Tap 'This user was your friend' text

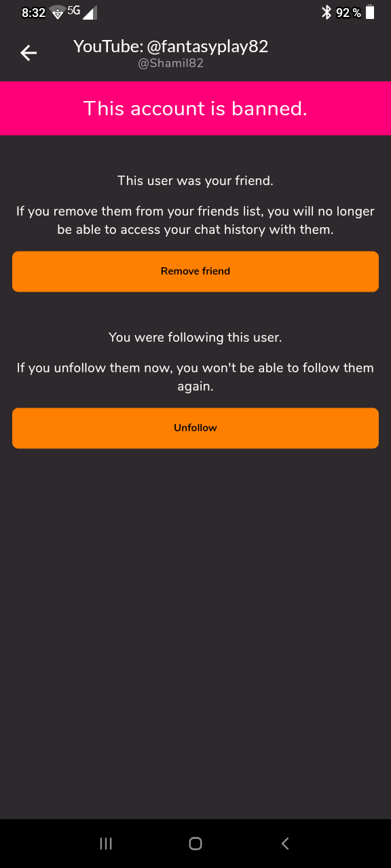195,180
